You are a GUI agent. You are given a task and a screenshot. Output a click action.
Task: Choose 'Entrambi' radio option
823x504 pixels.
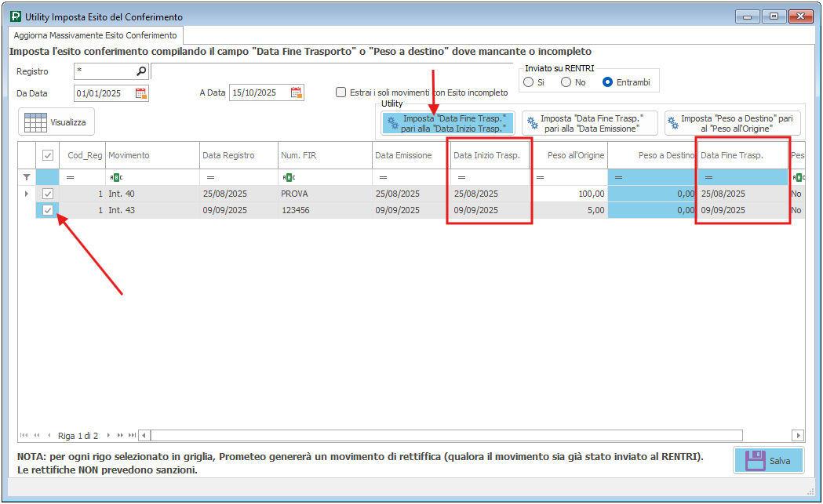pos(607,82)
